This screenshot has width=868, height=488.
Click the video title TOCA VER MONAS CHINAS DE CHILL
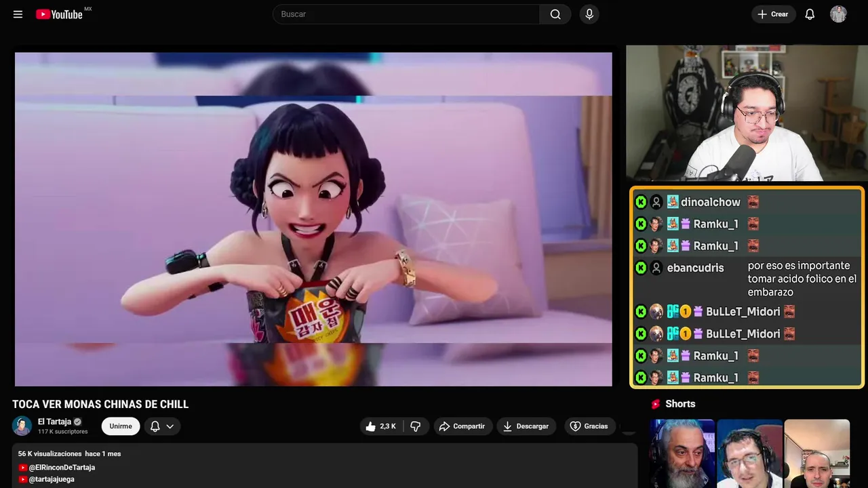100,405
